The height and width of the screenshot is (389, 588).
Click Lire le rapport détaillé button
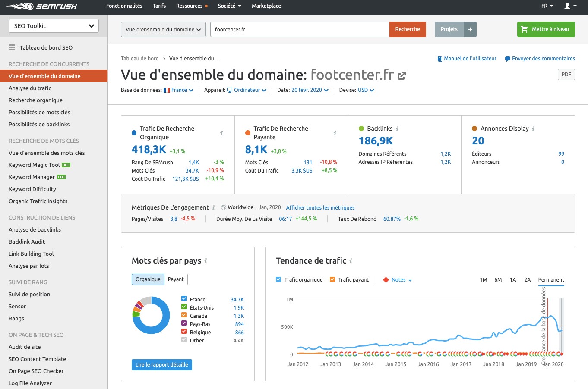[x=161, y=365]
